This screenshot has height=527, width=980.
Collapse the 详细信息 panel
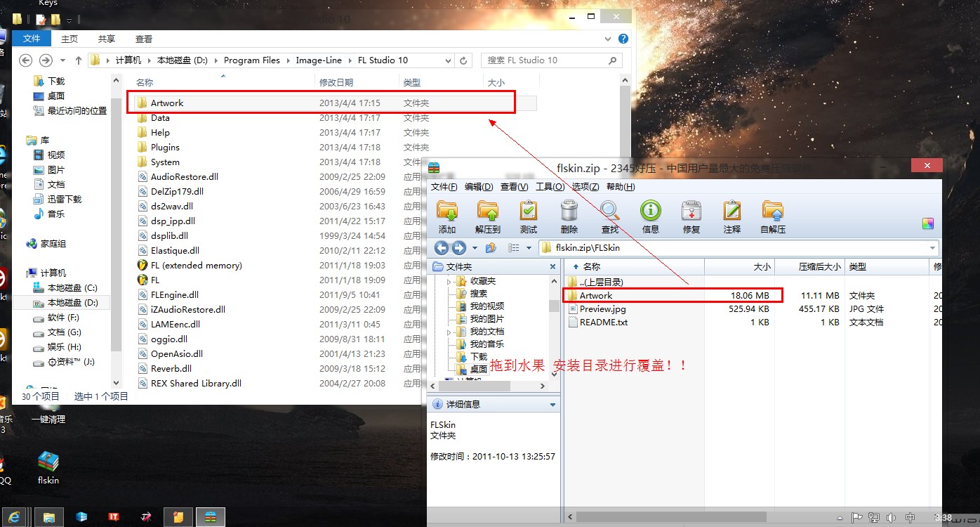[x=552, y=405]
